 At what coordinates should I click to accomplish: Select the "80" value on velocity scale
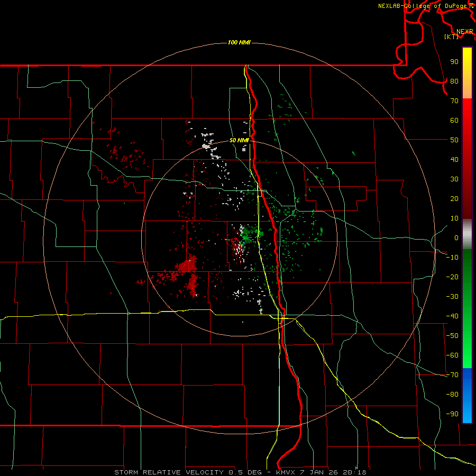tap(454, 81)
